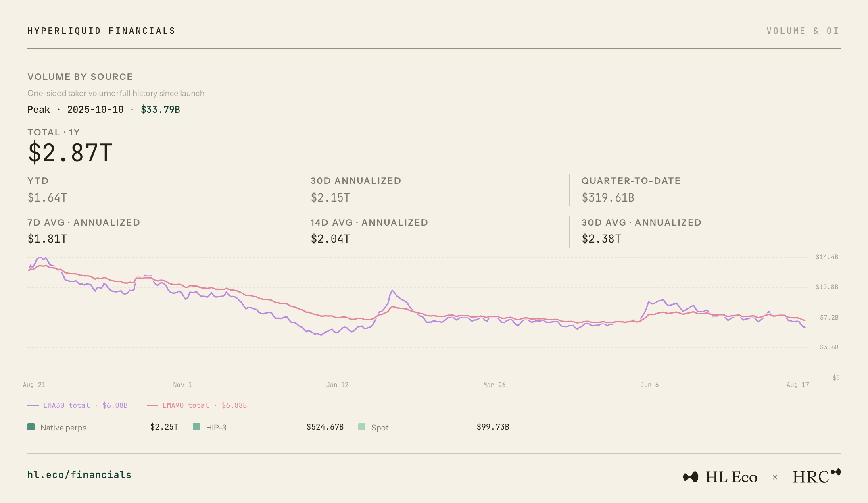The width and height of the screenshot is (868, 503).
Task: Click the HIP-3 total $524.67B
Action: [x=325, y=427]
